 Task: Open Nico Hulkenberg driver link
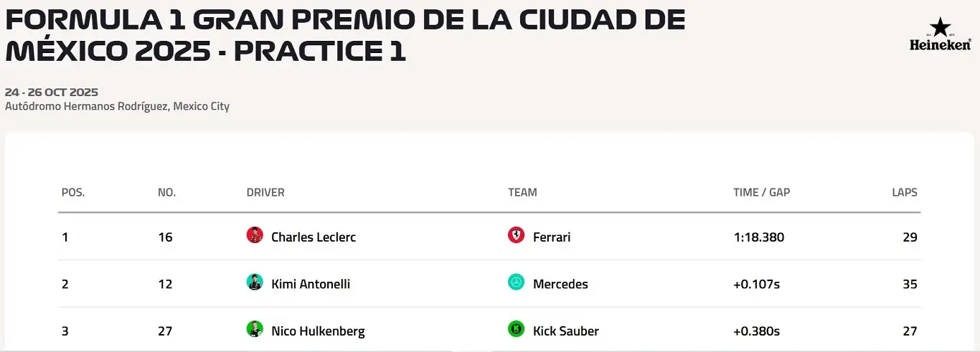pyautogui.click(x=318, y=331)
